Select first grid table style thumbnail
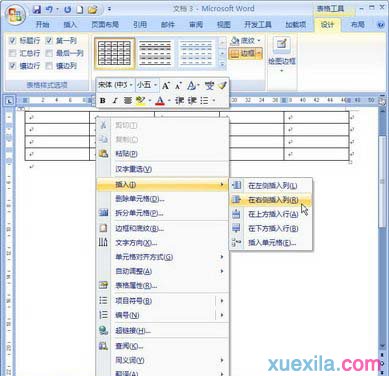Image resolution: width=389 pixels, height=376 pixels. 115,53
